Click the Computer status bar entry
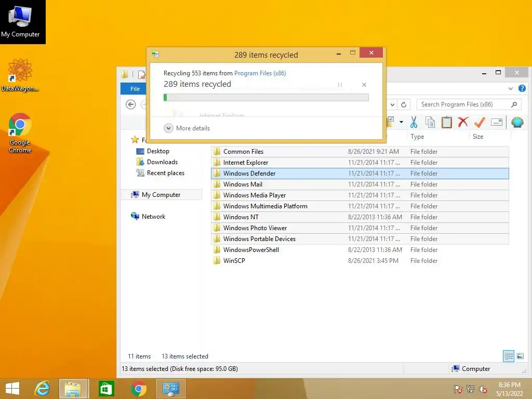This screenshot has width=532, height=399. click(x=471, y=368)
